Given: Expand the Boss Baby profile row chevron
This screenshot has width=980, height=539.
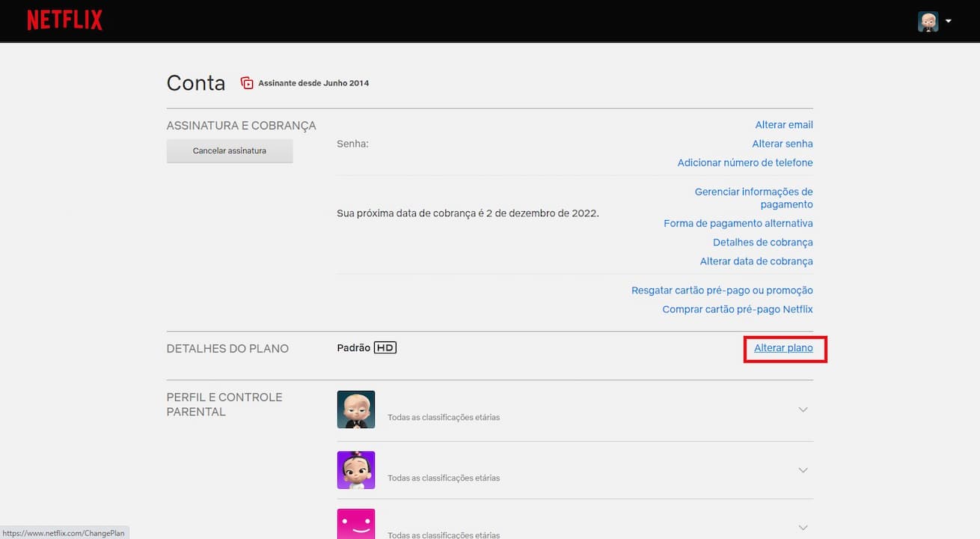Looking at the screenshot, I should [803, 409].
